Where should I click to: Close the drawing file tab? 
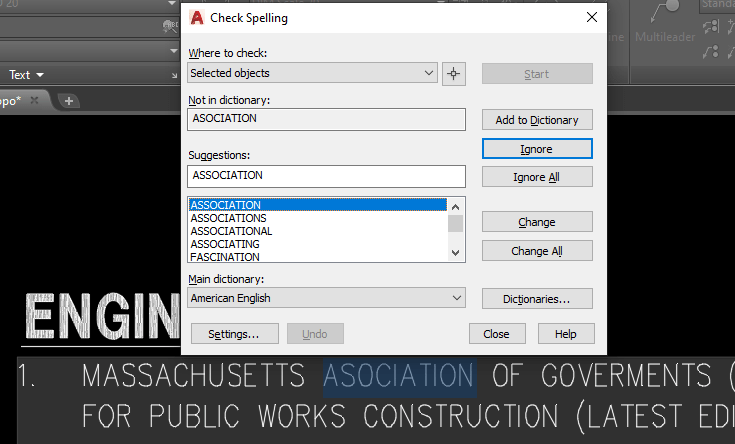pyautogui.click(x=34, y=100)
